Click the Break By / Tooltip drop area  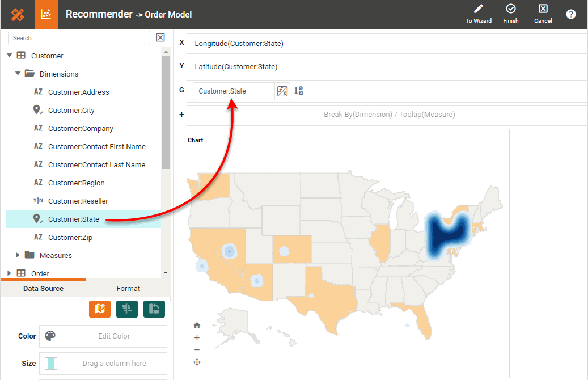point(387,115)
